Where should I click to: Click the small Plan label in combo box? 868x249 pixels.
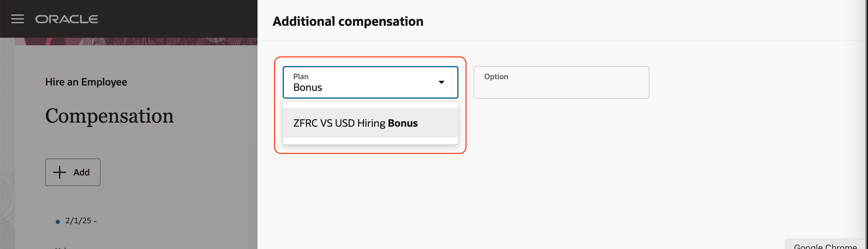pos(301,77)
